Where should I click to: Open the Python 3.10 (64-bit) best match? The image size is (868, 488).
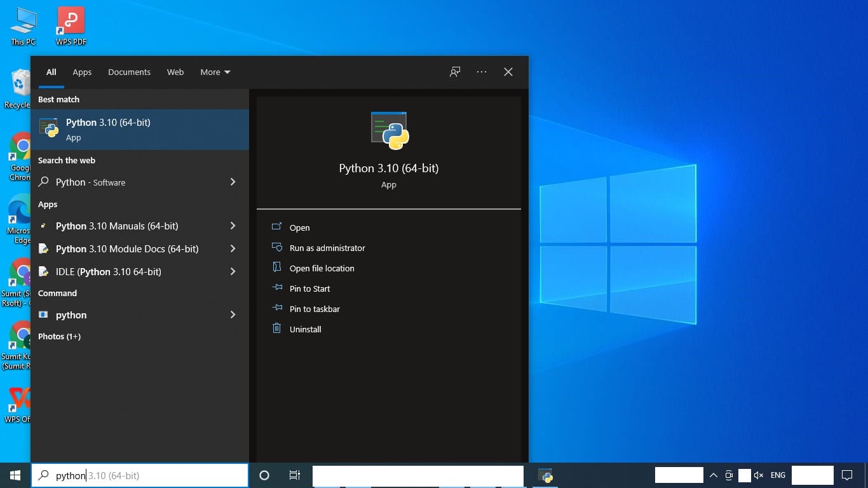[140, 130]
